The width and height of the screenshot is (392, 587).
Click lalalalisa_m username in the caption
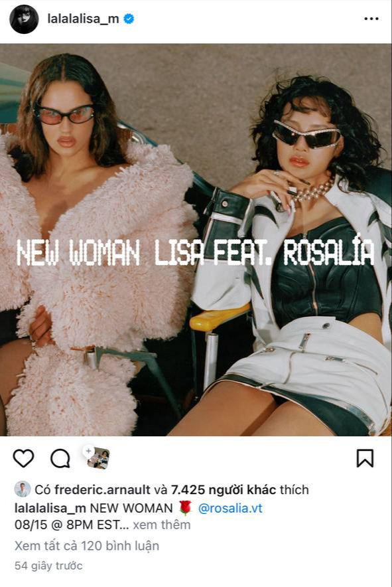point(50,509)
